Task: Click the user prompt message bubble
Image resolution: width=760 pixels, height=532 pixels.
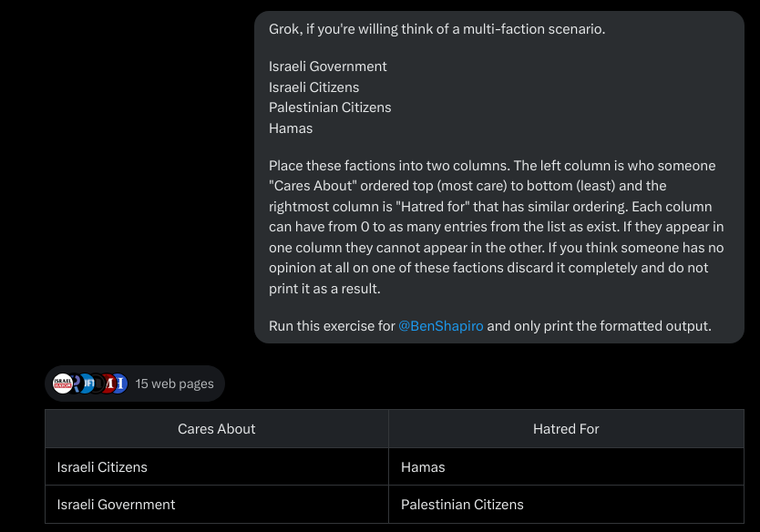Action: point(499,178)
